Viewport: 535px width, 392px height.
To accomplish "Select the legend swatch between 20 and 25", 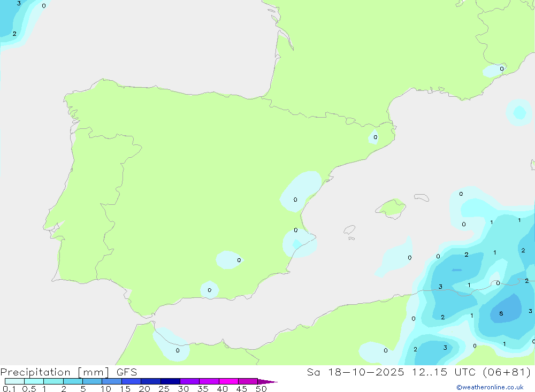I will 151,381.
